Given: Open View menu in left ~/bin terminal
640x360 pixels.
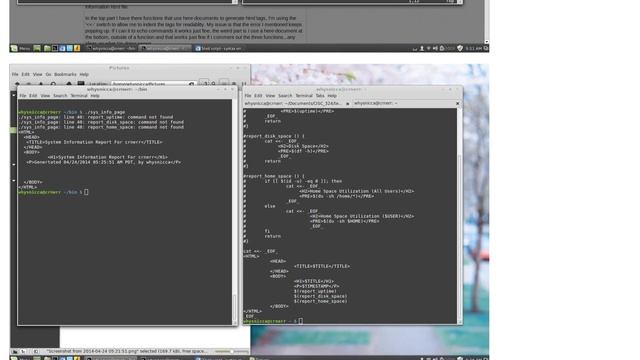Looking at the screenshot, I should [x=45, y=96].
